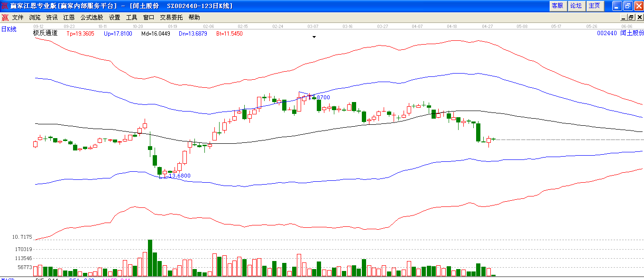Click the 10.7175 volume axis value

[22, 237]
